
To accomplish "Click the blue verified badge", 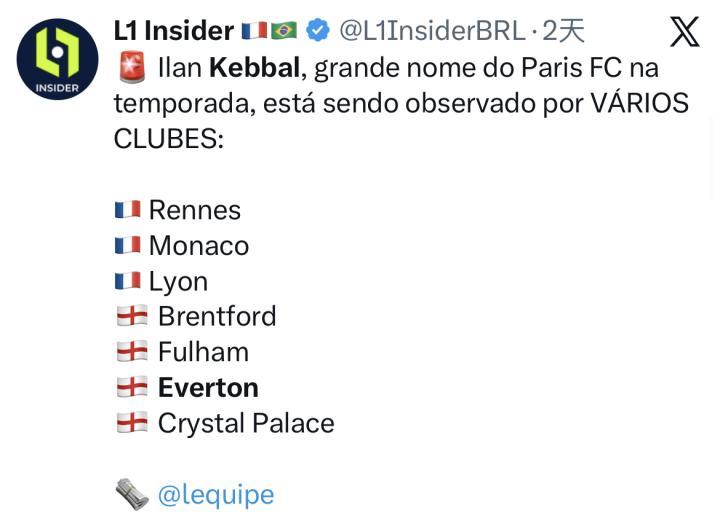I will click(317, 31).
